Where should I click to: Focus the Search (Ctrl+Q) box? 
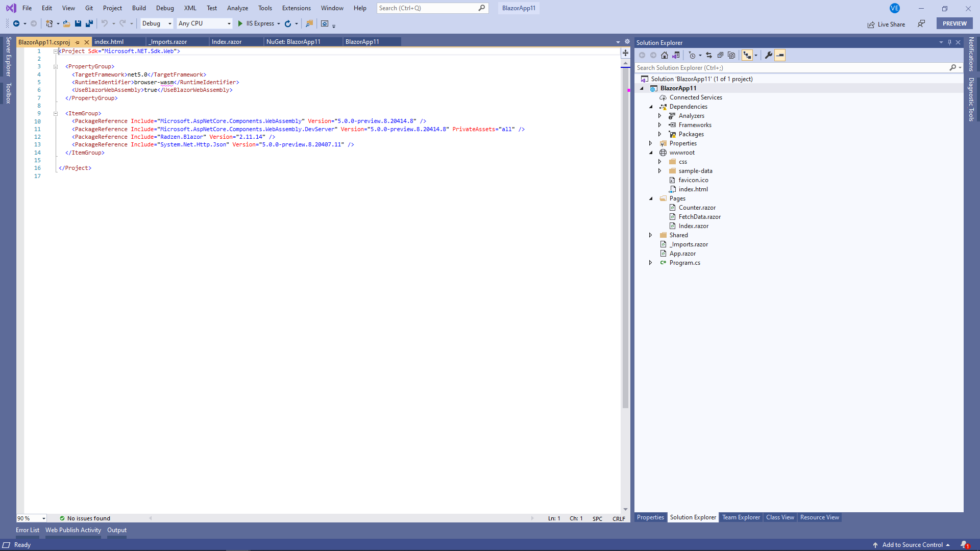click(x=432, y=8)
